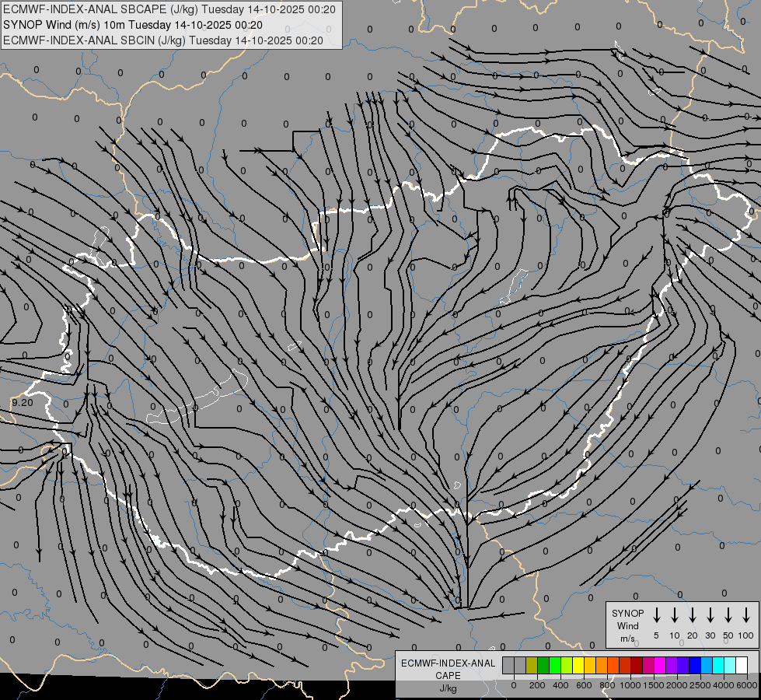This screenshot has height=700, width=761.
Task: Click the 400 tick label on CAPE scale
Action: [560, 685]
